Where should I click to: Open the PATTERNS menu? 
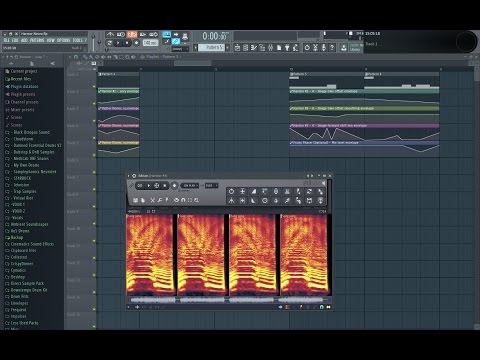tap(37, 40)
